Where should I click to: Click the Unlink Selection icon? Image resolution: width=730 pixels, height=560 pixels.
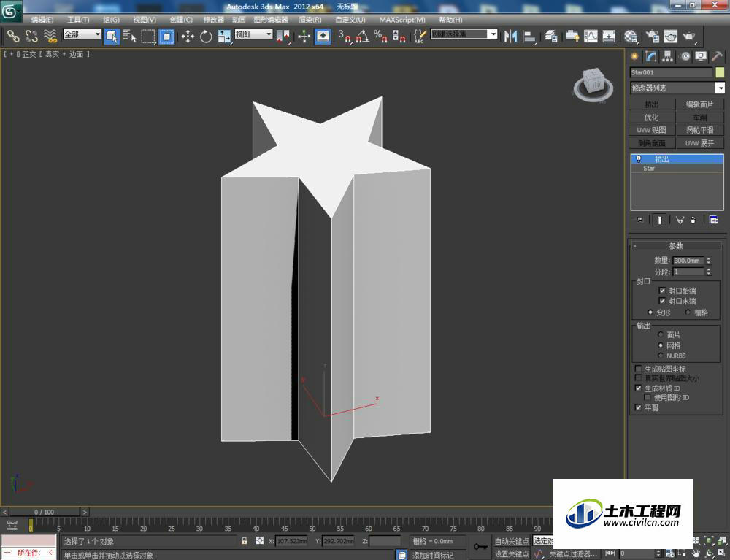[31, 36]
